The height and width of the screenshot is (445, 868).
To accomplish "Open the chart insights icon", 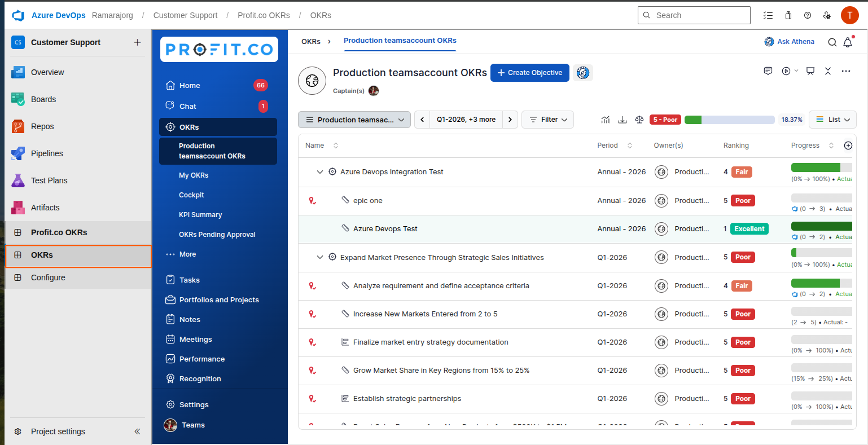I will point(606,120).
